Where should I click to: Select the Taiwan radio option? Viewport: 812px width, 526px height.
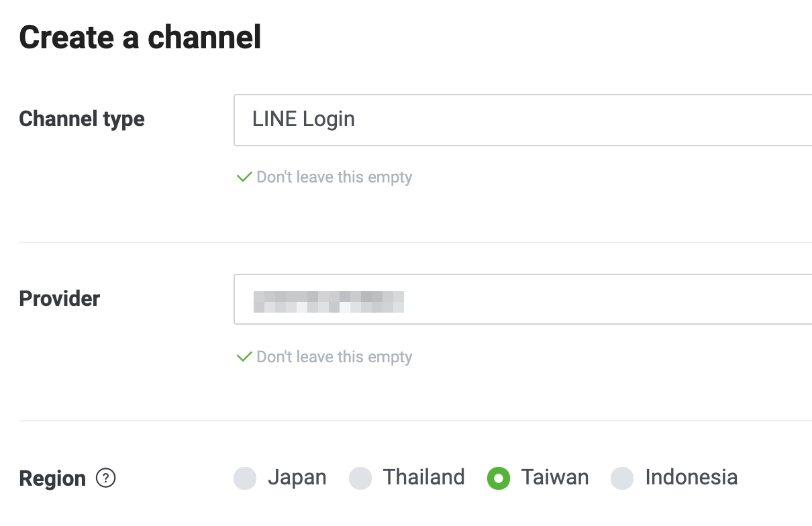pyautogui.click(x=499, y=478)
